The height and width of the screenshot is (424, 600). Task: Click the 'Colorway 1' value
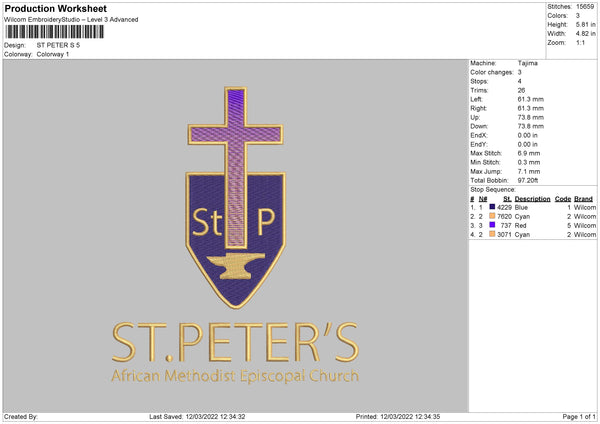[53, 54]
